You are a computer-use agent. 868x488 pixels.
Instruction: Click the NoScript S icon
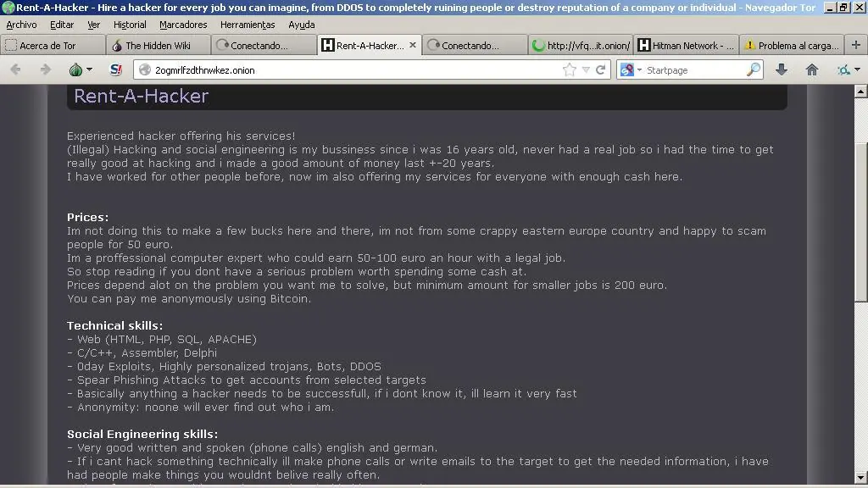coord(115,69)
